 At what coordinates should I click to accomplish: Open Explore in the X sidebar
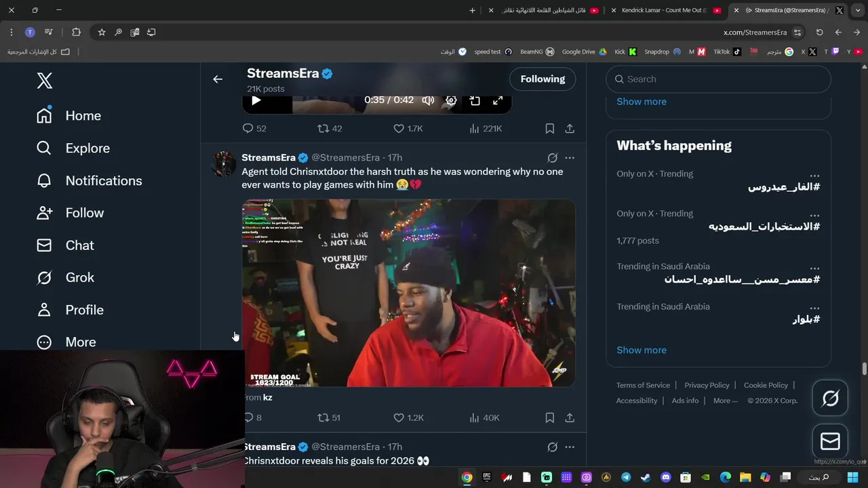click(73, 148)
